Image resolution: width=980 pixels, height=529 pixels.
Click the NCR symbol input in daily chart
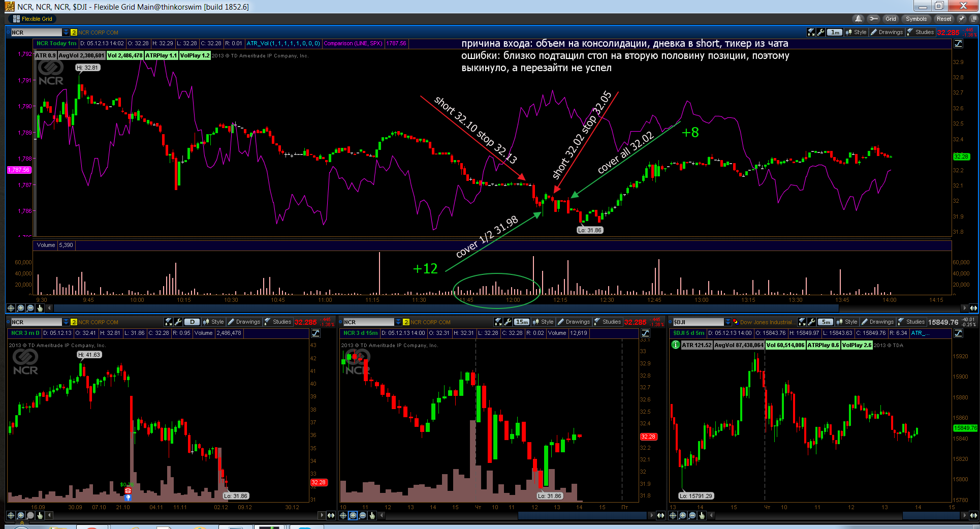[x=36, y=322]
